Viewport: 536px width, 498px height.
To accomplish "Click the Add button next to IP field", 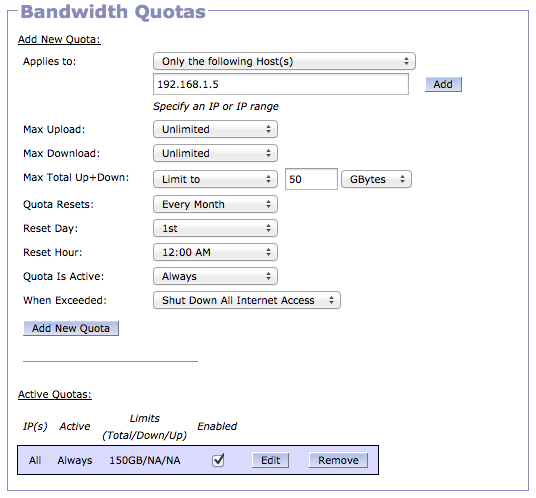I will coord(443,84).
